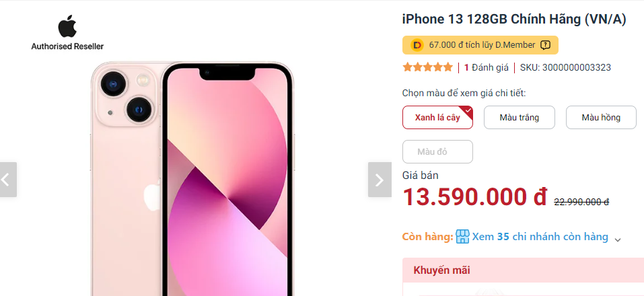Click the D.Member coin icon
The height and width of the screenshot is (296, 644).
point(417,45)
